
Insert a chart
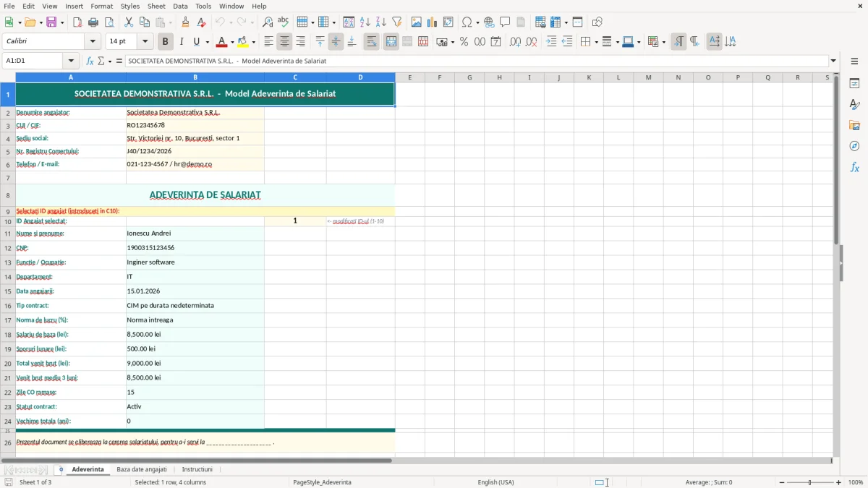[x=433, y=22]
